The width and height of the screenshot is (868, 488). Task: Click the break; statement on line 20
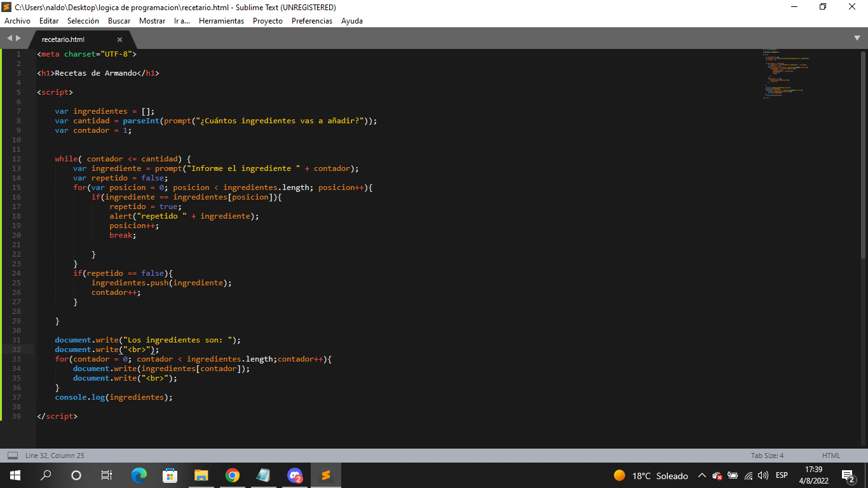click(x=123, y=235)
